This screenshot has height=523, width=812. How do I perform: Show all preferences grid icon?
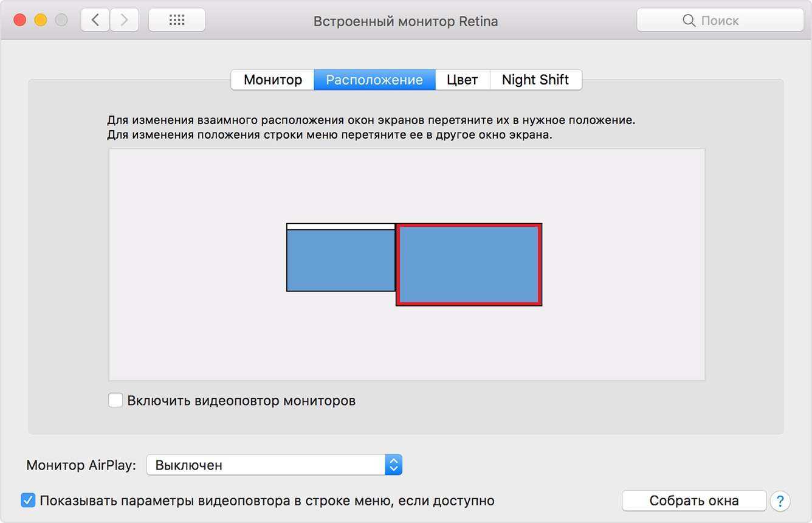point(177,20)
